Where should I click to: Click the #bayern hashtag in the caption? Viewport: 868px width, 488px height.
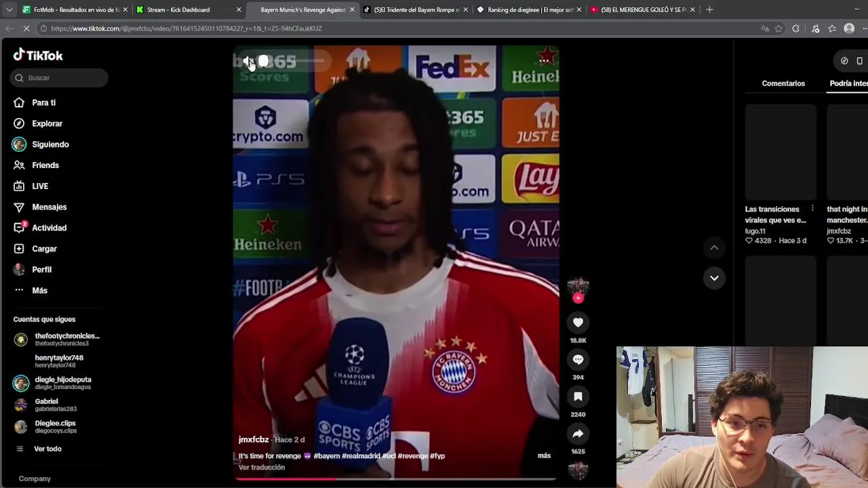pyautogui.click(x=326, y=456)
